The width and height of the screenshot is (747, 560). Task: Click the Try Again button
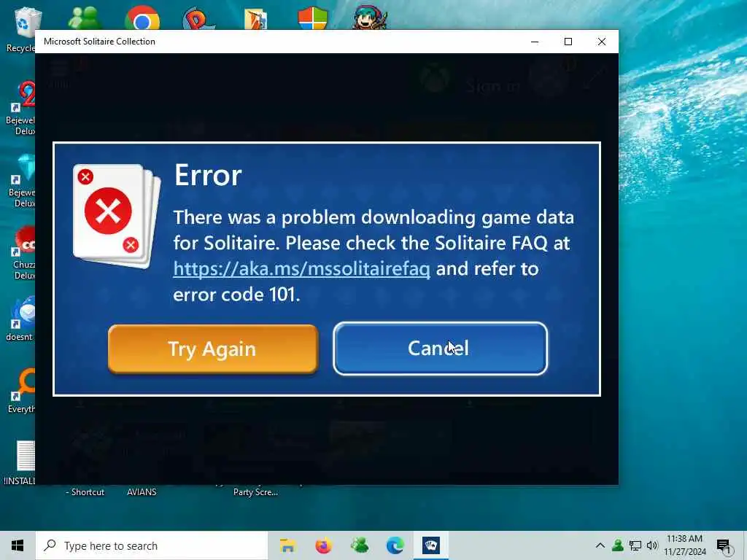pos(213,349)
